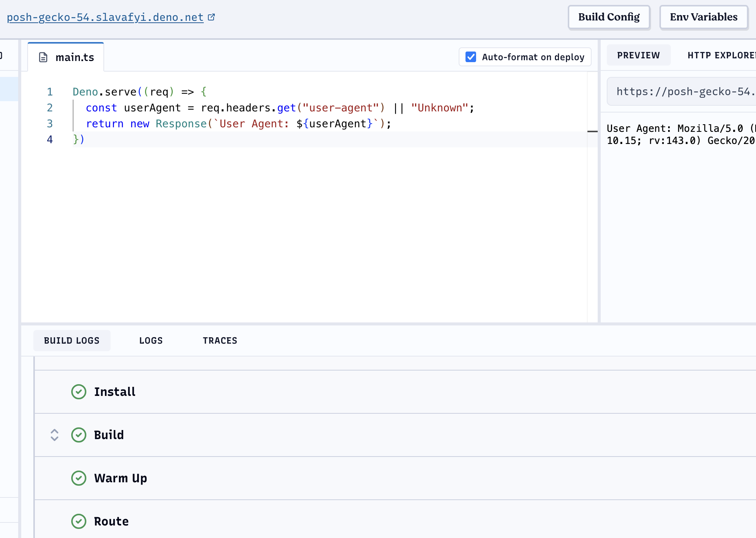Click the file icon on main.ts tab
The height and width of the screenshot is (538, 756).
(x=44, y=57)
